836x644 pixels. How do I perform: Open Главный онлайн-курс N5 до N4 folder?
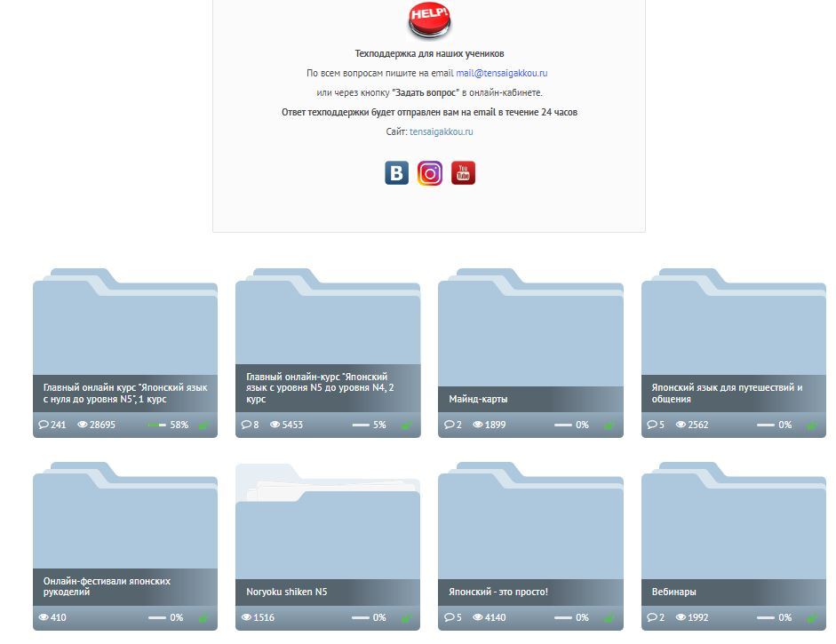(x=327, y=346)
